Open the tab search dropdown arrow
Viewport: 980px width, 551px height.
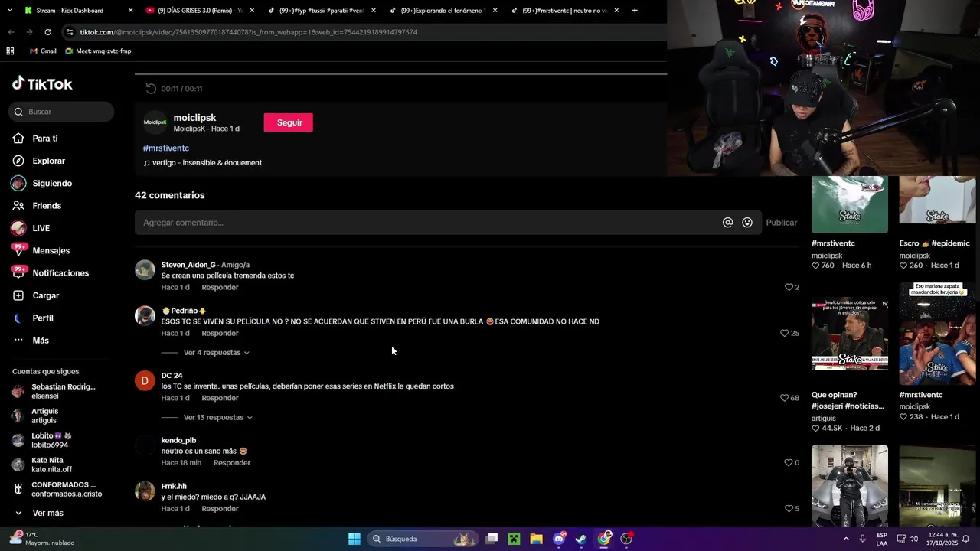[x=10, y=11]
